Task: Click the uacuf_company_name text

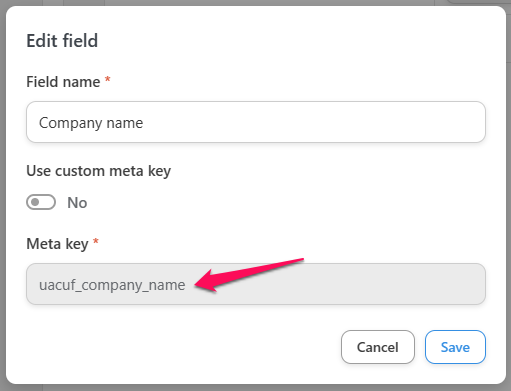Action: 112,285
